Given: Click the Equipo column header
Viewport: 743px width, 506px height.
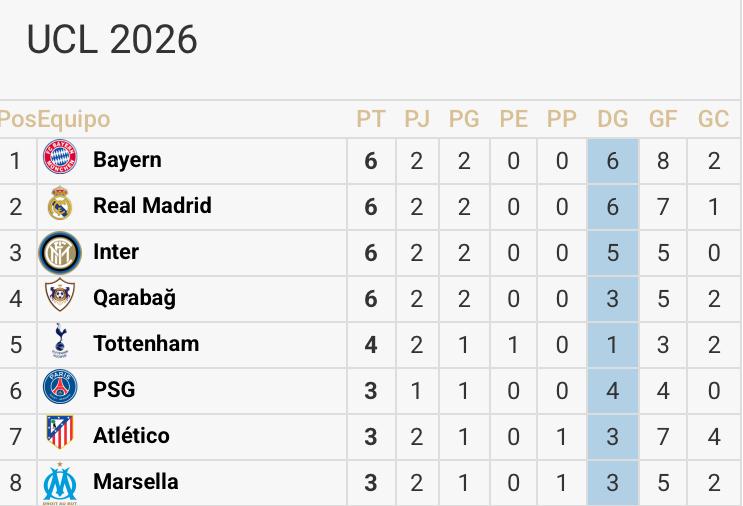Looking at the screenshot, I should pos(73,120).
